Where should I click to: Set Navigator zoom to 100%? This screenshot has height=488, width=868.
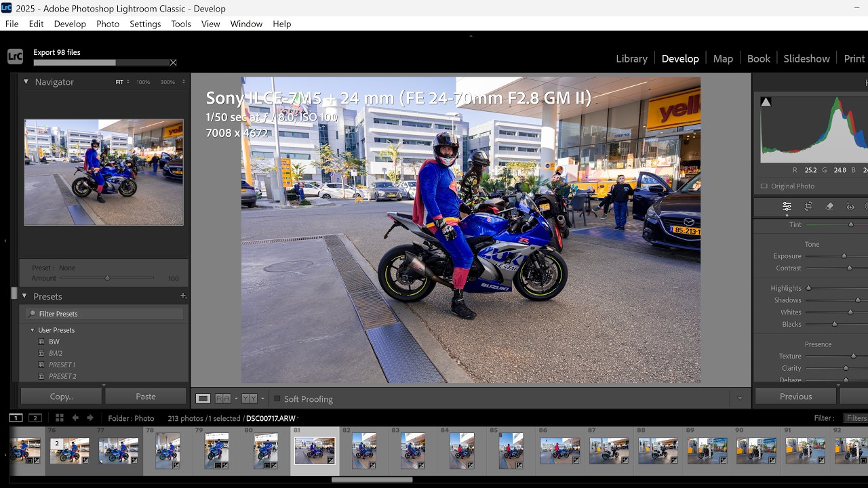pyautogui.click(x=143, y=82)
